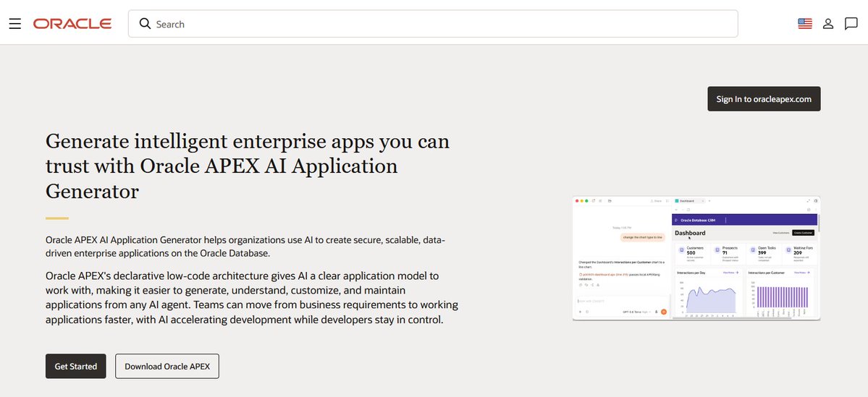Click paragraph starting "Oracle APEX's declarative low-code"
This screenshot has width=868, height=397.
tap(252, 297)
